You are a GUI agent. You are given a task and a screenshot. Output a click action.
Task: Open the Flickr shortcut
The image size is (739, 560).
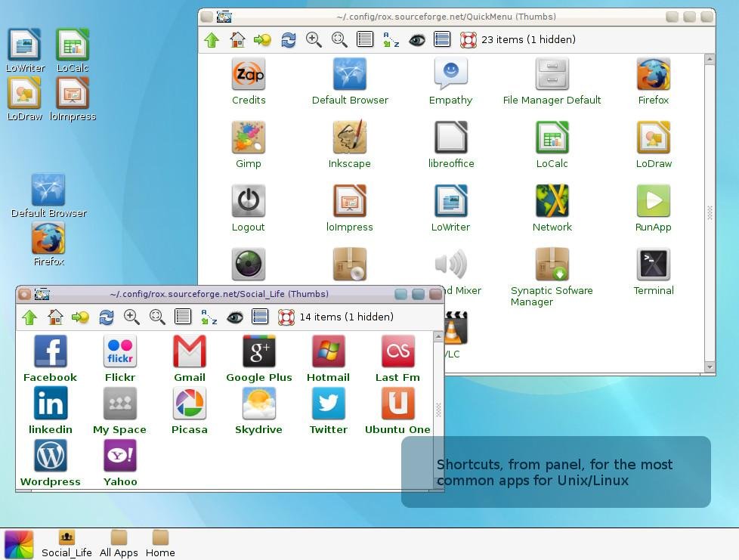[120, 351]
